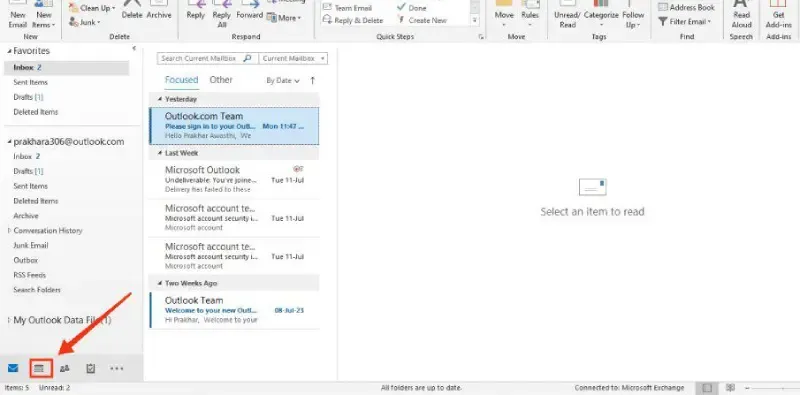
Task: Open the People contacts view
Action: [x=64, y=368]
